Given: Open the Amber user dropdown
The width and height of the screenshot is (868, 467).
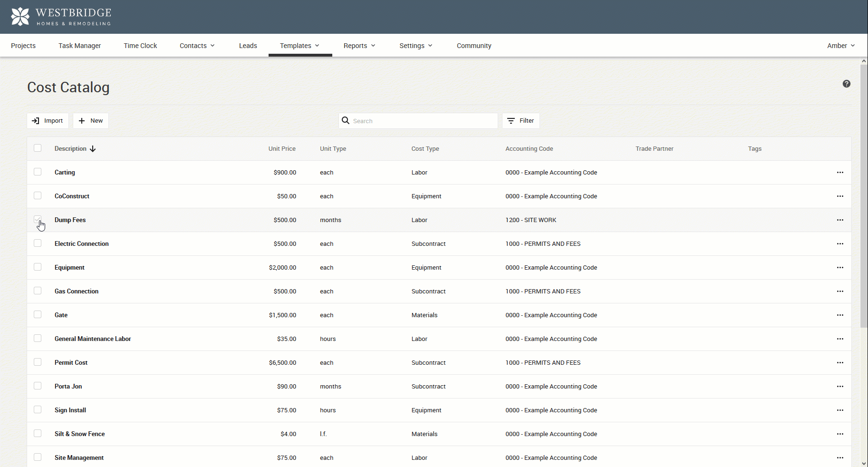Looking at the screenshot, I should (x=840, y=46).
